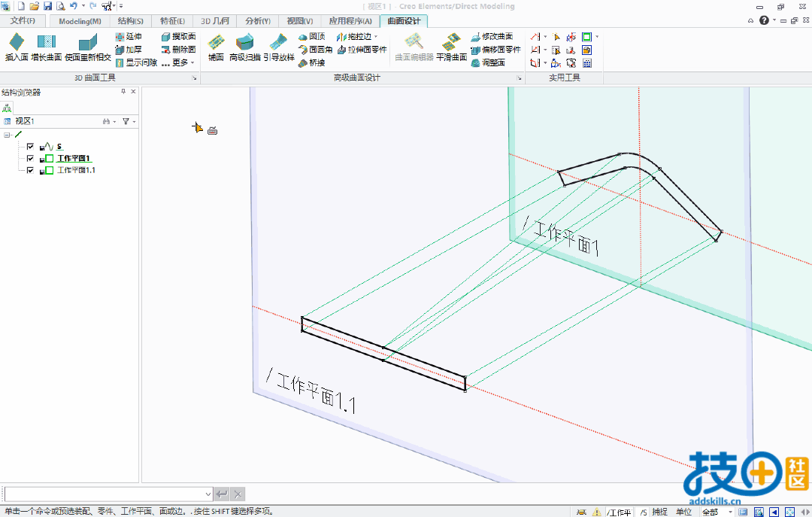Open the 拖拉边 dropdown arrow
The height and width of the screenshot is (517, 812).
point(376,36)
